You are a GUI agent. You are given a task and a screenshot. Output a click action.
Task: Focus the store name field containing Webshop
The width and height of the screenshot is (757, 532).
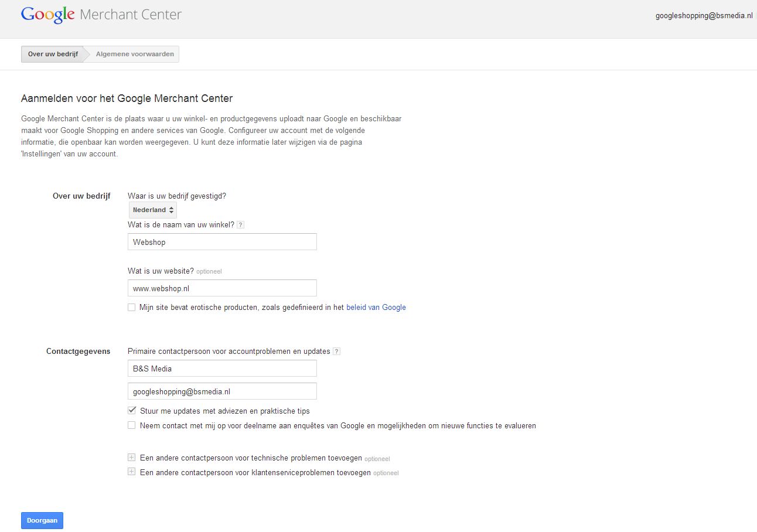coord(222,242)
